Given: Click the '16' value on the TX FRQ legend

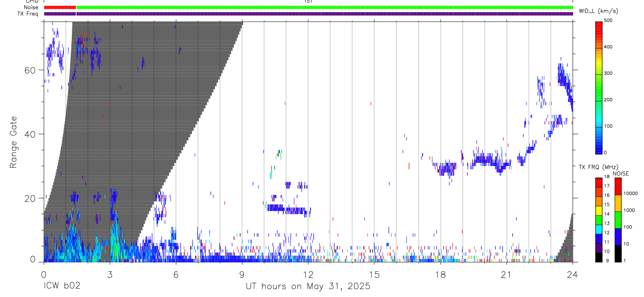Looking at the screenshot, I should pos(607,195).
